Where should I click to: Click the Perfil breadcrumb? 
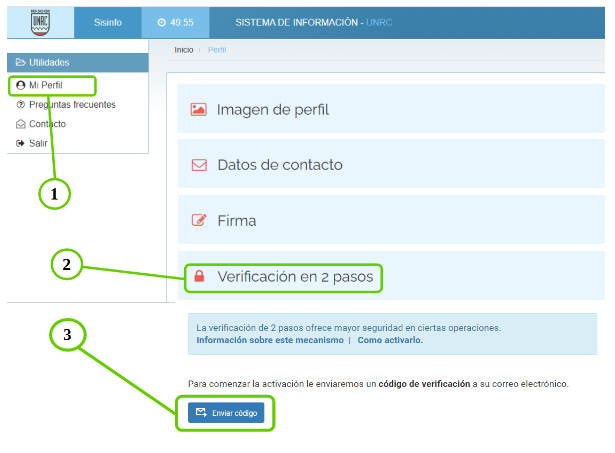click(217, 50)
